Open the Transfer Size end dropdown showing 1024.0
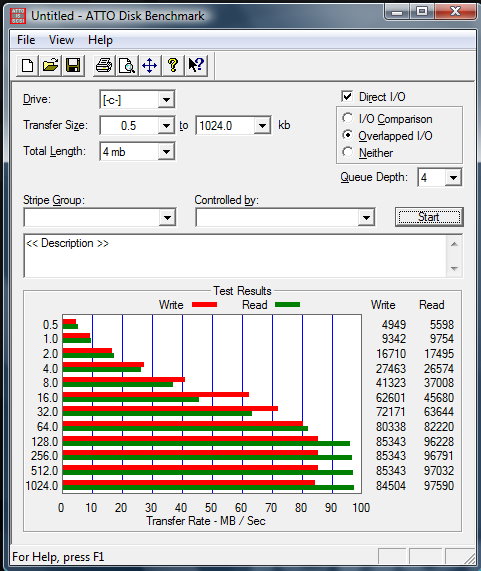Screen dimensions: 481x571 click(262, 126)
